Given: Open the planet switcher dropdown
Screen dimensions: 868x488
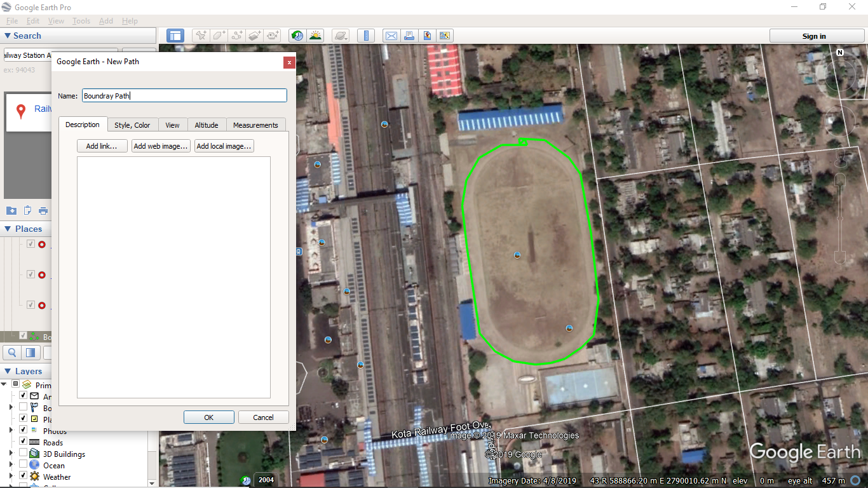Looking at the screenshot, I should tap(341, 36).
